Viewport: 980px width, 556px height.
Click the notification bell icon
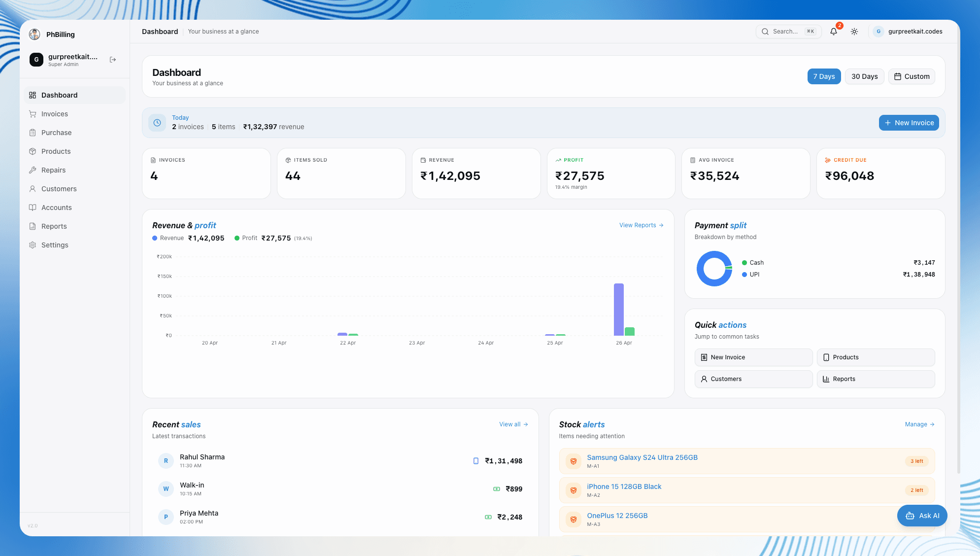click(833, 32)
